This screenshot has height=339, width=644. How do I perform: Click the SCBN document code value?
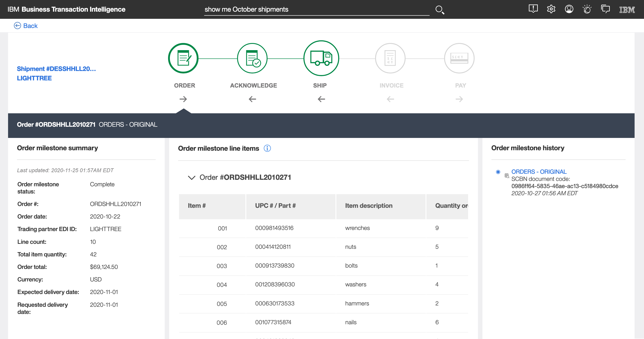click(565, 186)
